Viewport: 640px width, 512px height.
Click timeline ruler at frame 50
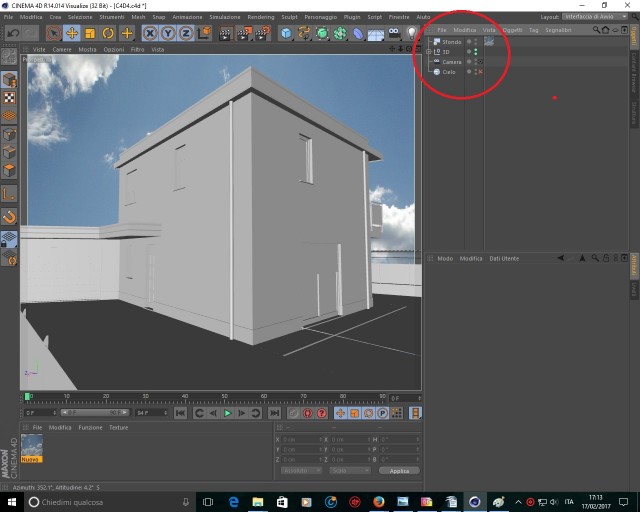[224, 396]
